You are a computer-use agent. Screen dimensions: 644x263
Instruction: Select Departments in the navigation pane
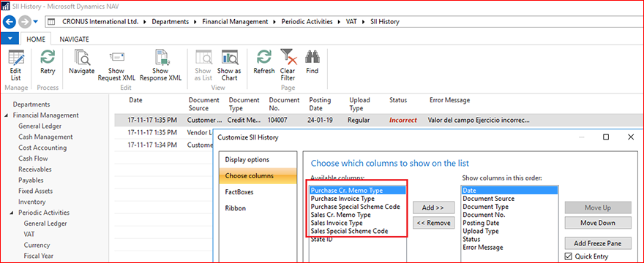31,104
